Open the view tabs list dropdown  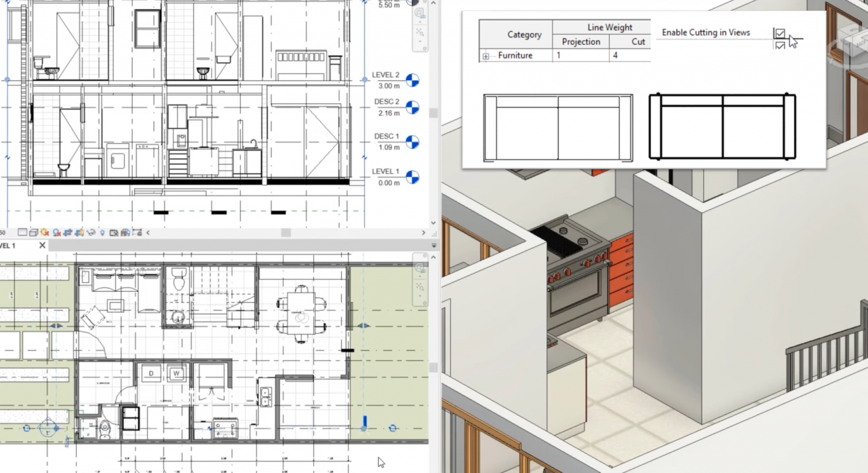click(434, 245)
